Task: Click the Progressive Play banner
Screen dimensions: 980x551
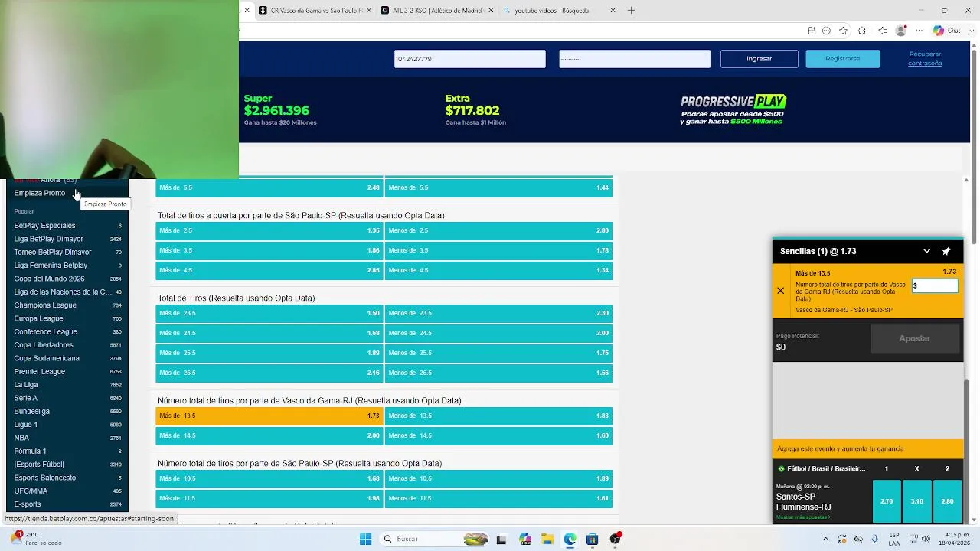Action: [x=733, y=110]
